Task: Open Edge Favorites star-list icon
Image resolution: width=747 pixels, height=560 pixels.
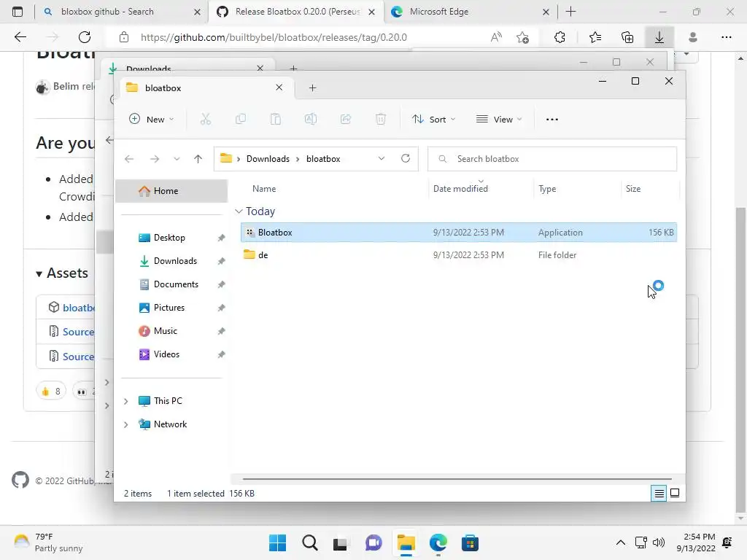Action: [x=595, y=37]
